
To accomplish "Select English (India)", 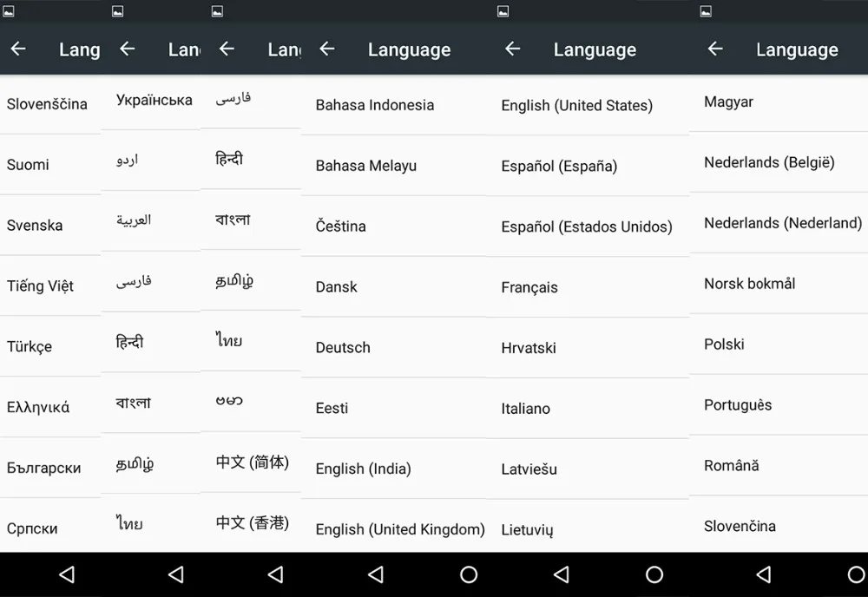I will click(393, 469).
